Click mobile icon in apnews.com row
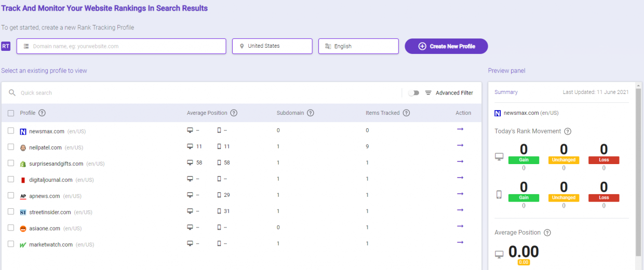This screenshot has width=644, height=270. tap(219, 195)
